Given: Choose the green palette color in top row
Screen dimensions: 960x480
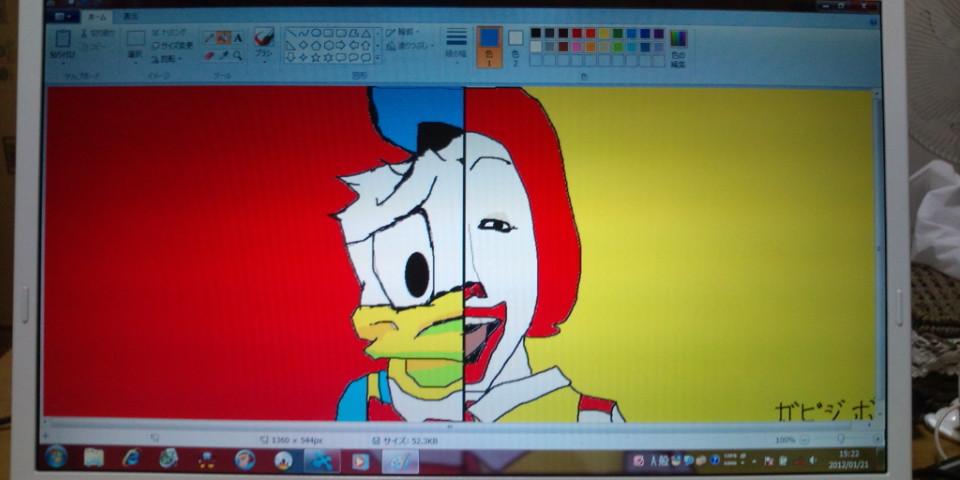Looking at the screenshot, I should coord(618,33).
